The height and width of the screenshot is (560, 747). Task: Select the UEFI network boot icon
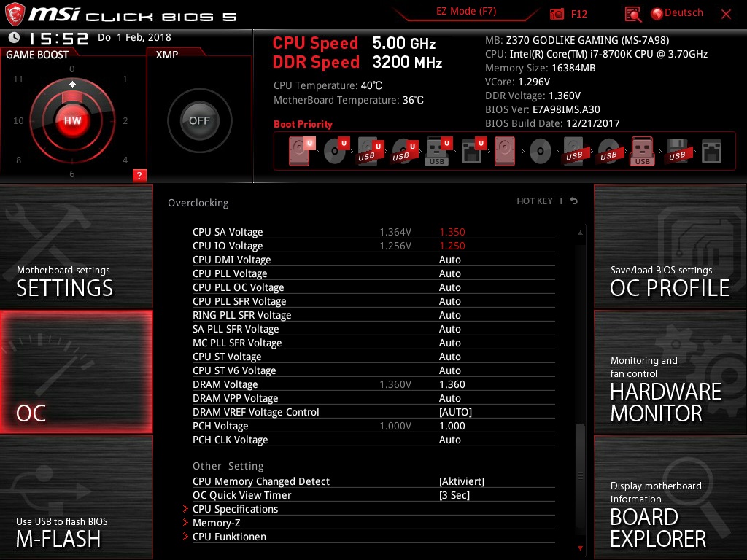[473, 151]
